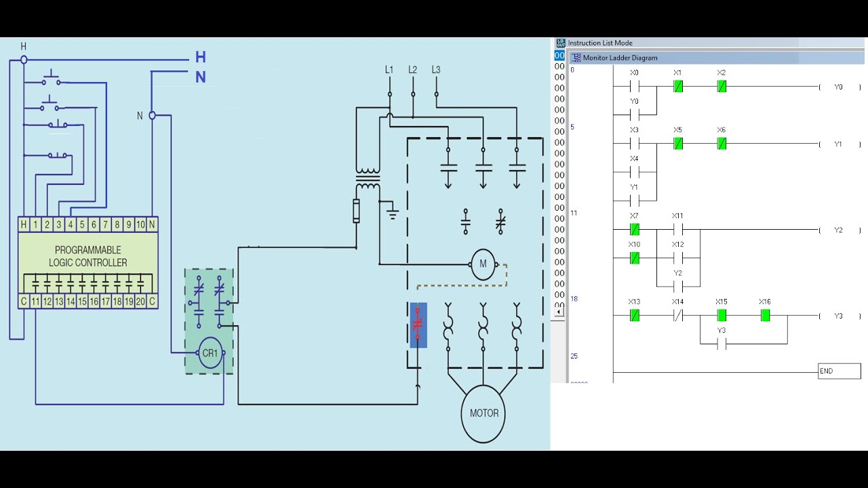Click the L3 line terminal label

point(435,70)
